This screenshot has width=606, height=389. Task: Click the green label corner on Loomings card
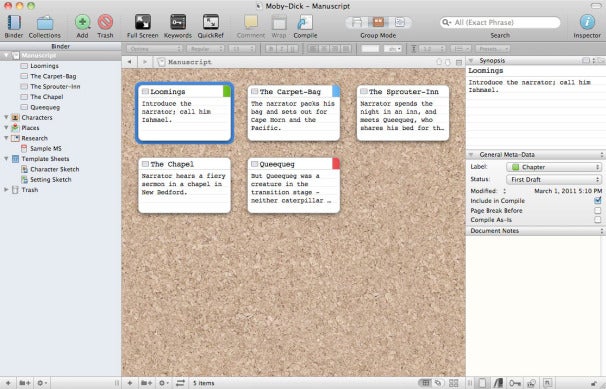click(x=227, y=91)
